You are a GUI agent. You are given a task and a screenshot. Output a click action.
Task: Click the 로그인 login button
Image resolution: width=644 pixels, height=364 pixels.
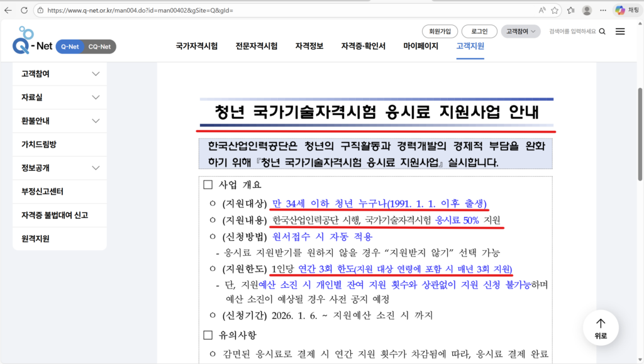coord(479,31)
